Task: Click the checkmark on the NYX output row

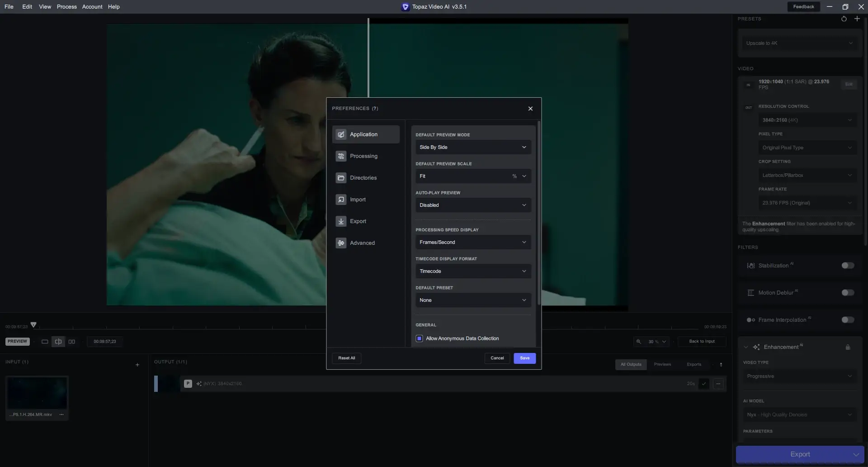Action: 704,384
